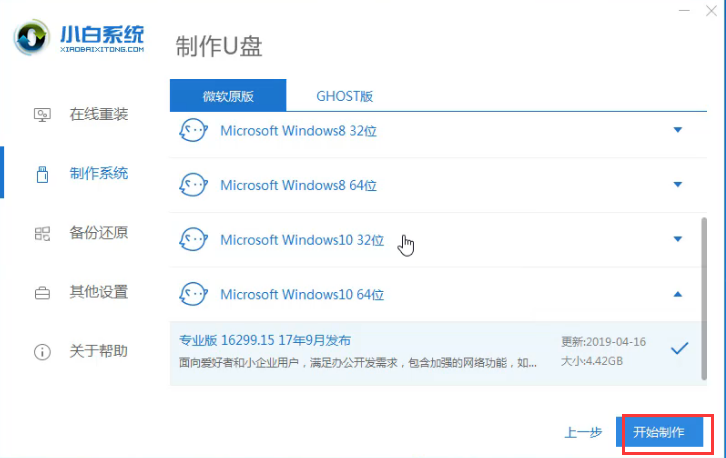This screenshot has height=458, width=726.
Task: Expand the Microsoft Windows8 64位 row arrow
Action: point(678,185)
